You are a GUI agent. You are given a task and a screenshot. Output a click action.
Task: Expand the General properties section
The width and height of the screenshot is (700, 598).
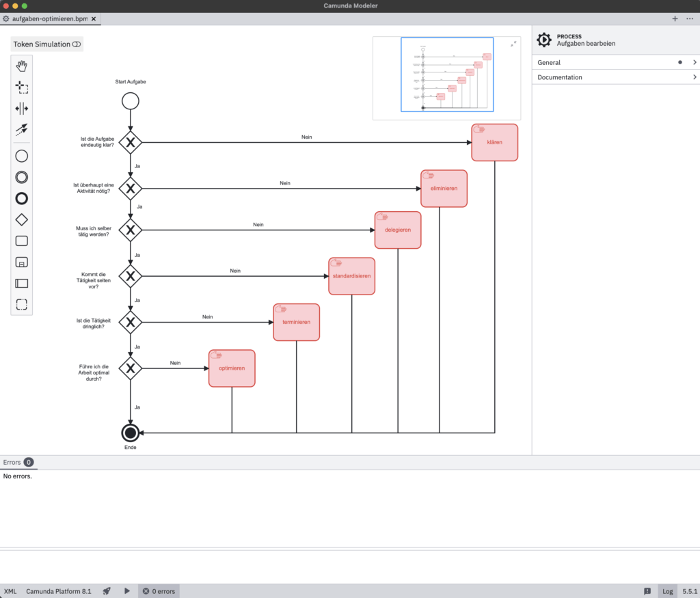(x=614, y=62)
